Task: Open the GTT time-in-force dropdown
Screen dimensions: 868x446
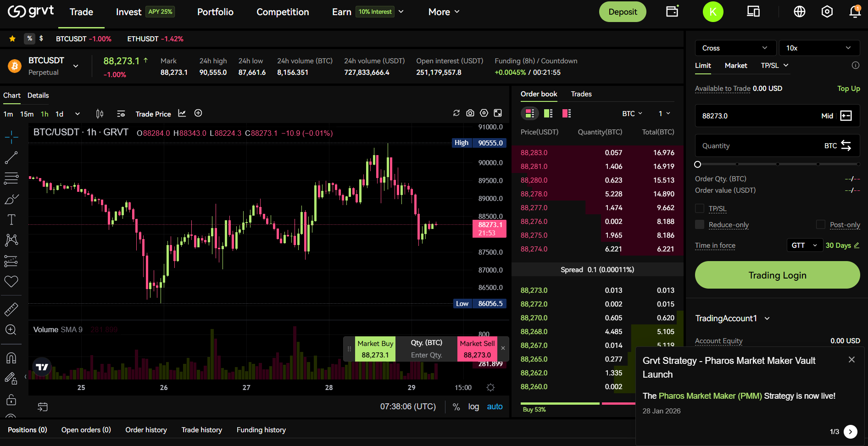Action: tap(804, 245)
